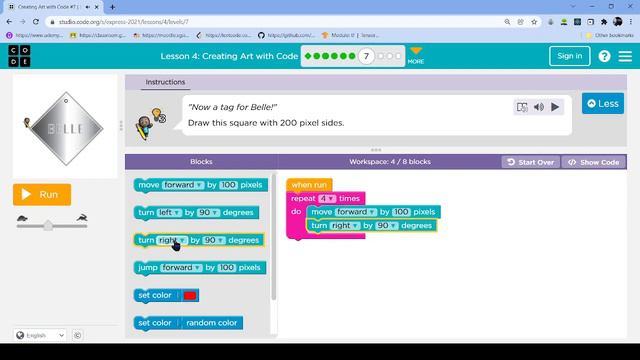Reload the page with refresh icon
Image resolution: width=640 pixels, height=360 pixels.
pos(36,22)
